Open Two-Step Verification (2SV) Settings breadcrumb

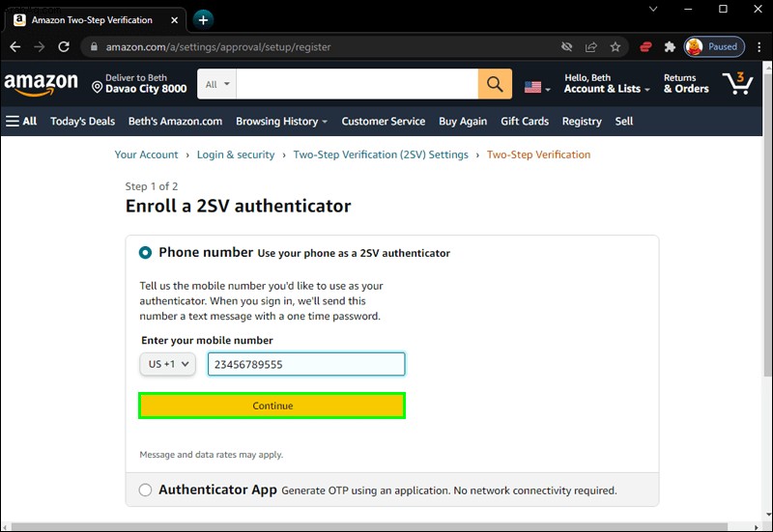(381, 154)
